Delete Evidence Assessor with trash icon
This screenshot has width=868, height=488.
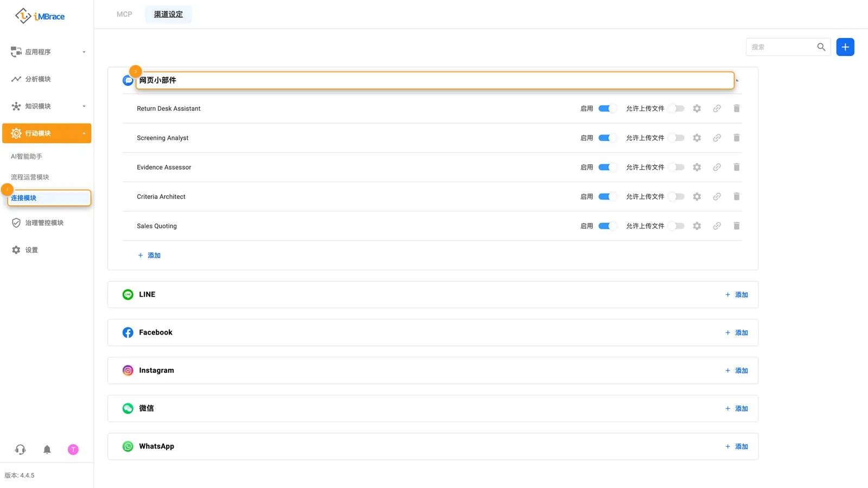[736, 167]
